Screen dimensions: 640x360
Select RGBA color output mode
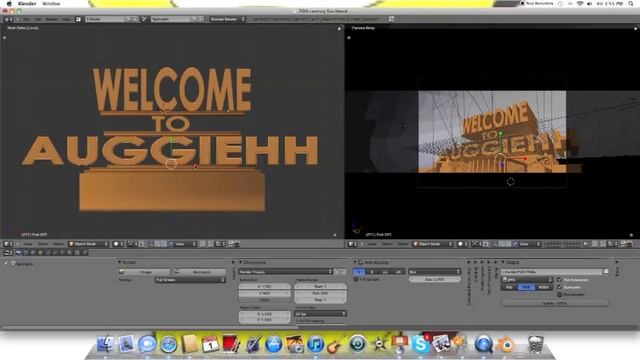click(544, 287)
